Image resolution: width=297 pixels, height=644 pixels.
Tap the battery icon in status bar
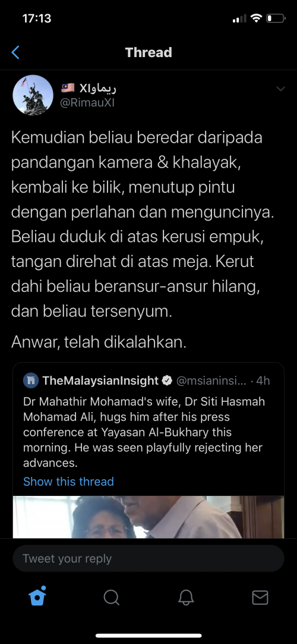click(275, 18)
